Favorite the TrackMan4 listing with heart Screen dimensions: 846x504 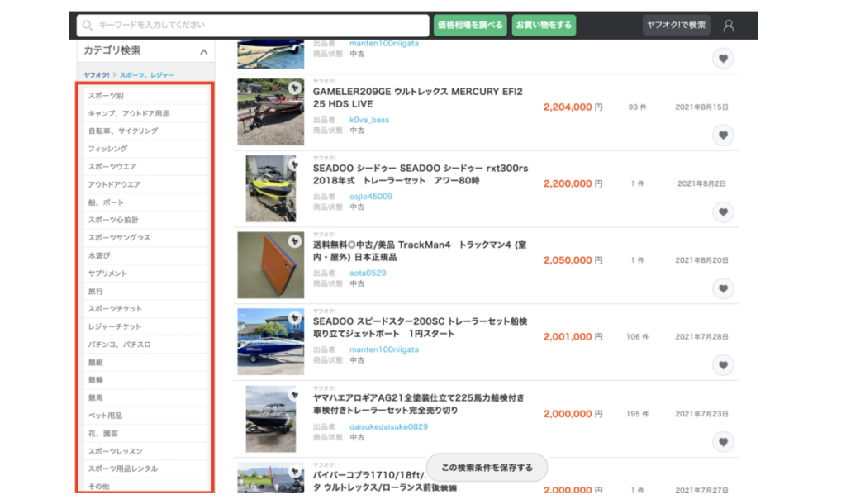click(723, 288)
